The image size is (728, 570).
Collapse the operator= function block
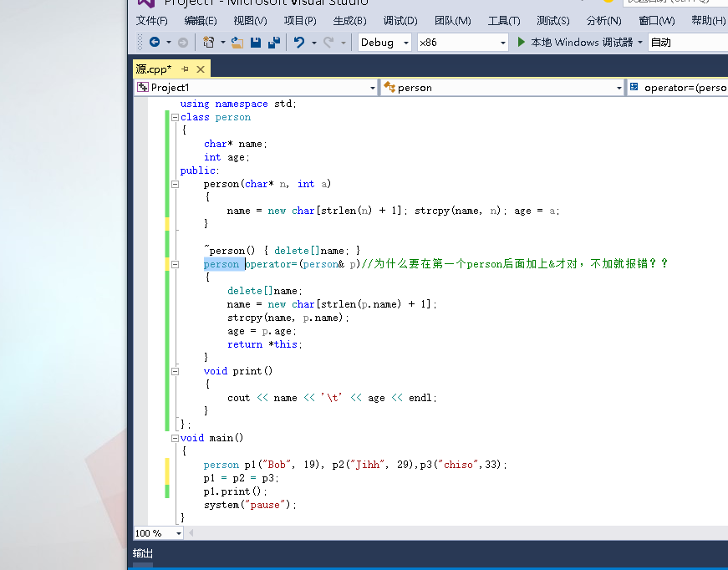[175, 265]
